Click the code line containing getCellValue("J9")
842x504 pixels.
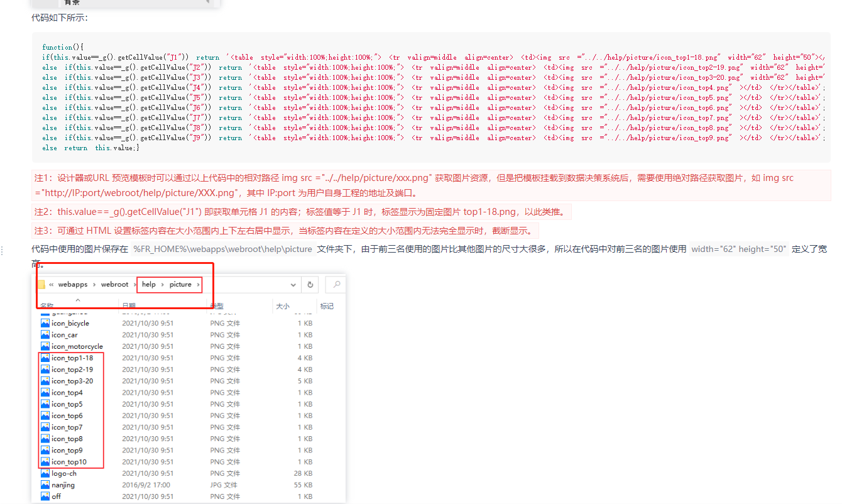[x=434, y=138]
